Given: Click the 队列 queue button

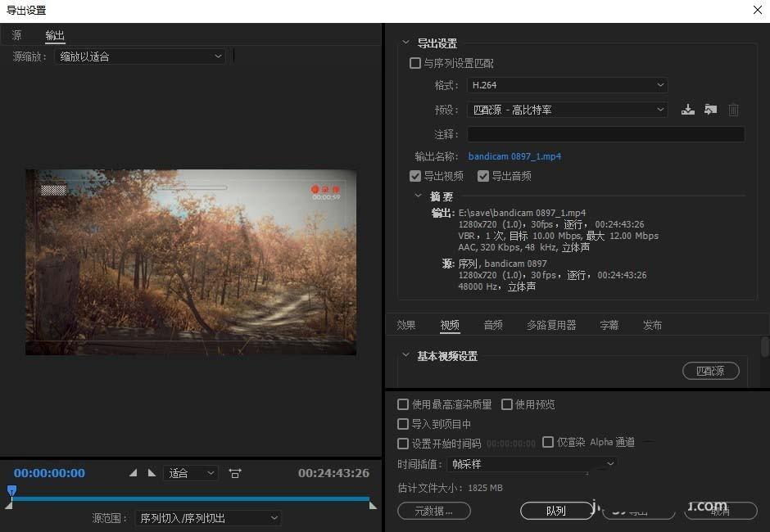Looking at the screenshot, I should pyautogui.click(x=557, y=511).
